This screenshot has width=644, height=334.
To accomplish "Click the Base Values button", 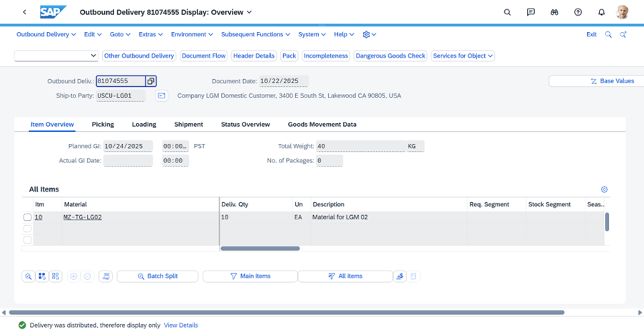I will [596, 81].
